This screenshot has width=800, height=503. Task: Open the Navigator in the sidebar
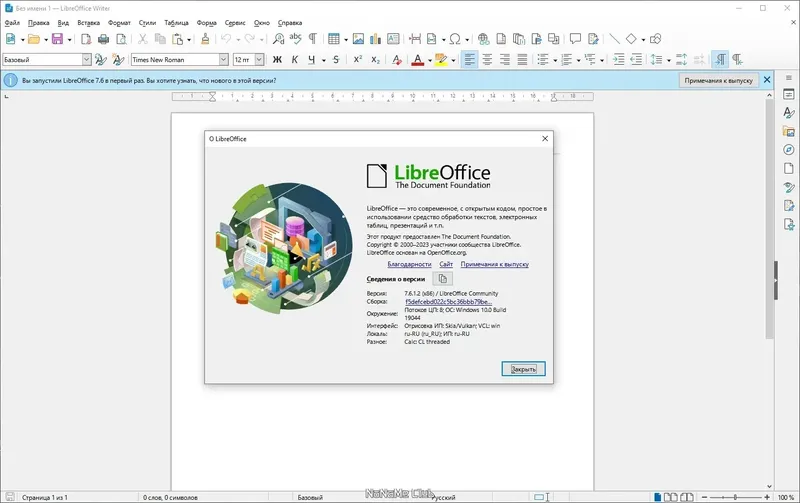click(x=789, y=149)
